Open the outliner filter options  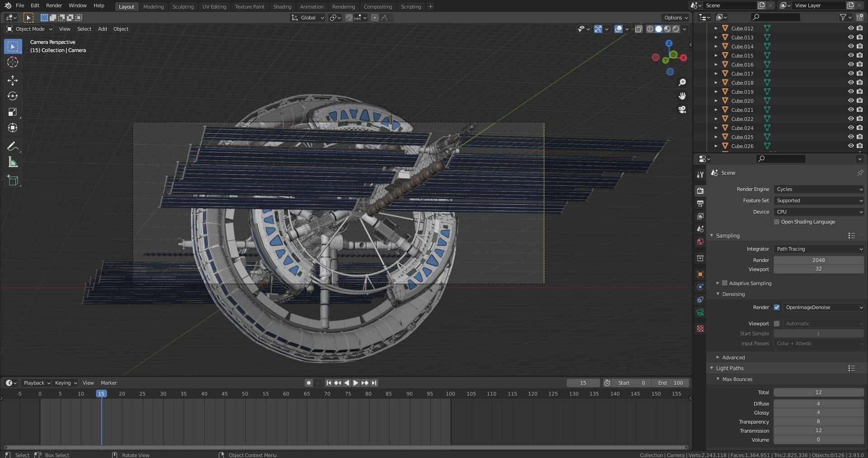point(844,17)
